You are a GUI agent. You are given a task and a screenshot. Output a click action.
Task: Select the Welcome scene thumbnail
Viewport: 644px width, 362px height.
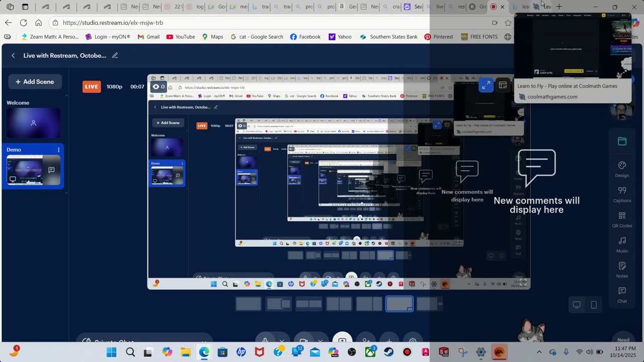[x=34, y=123]
